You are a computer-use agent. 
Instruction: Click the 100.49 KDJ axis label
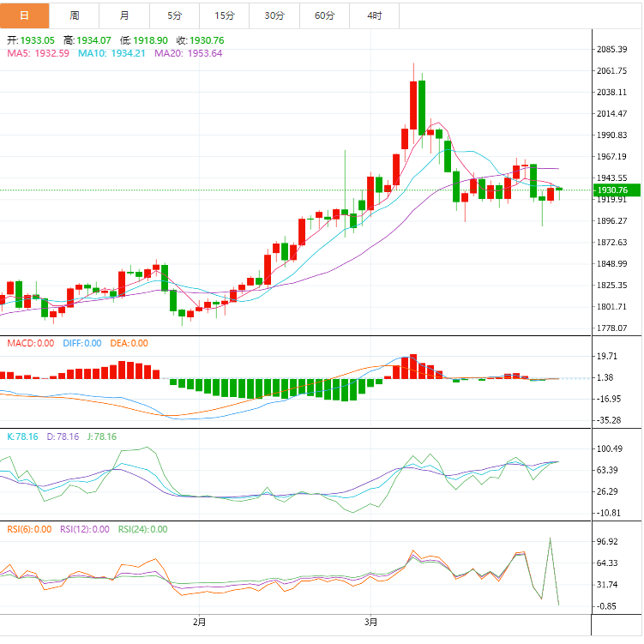[x=610, y=448]
